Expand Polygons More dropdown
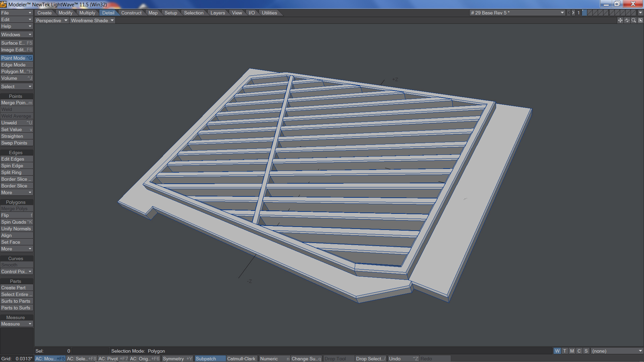644x362 pixels. point(16,249)
